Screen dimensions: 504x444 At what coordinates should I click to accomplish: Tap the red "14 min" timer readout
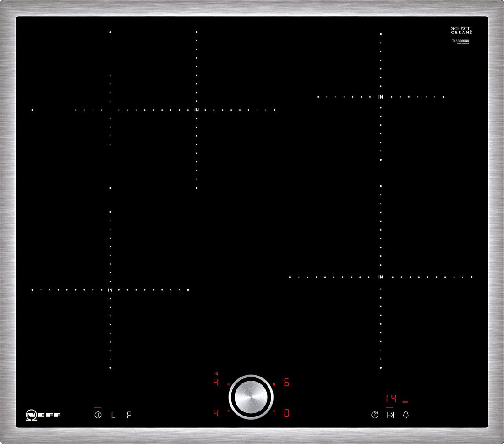click(x=393, y=399)
